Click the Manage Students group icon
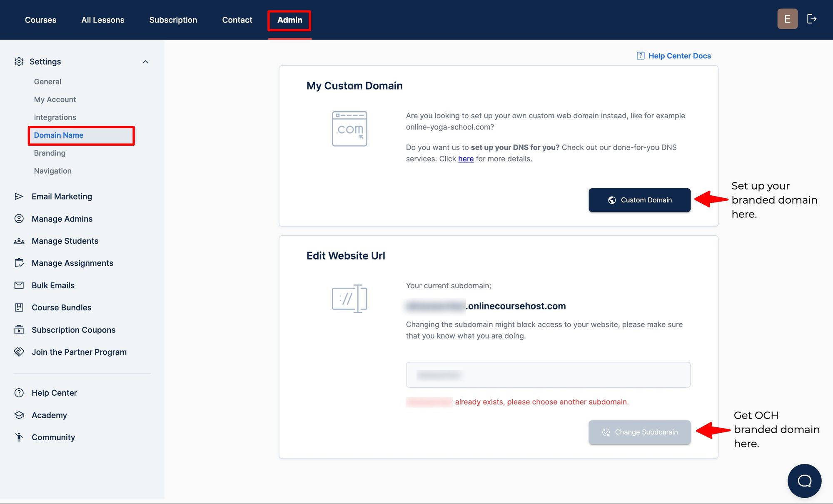The image size is (833, 504). coord(19,241)
